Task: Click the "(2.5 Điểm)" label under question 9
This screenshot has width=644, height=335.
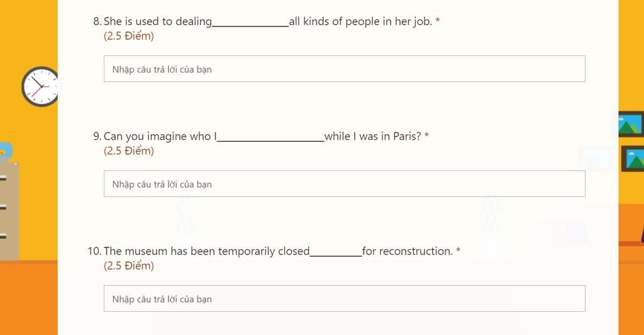Action: (x=129, y=151)
